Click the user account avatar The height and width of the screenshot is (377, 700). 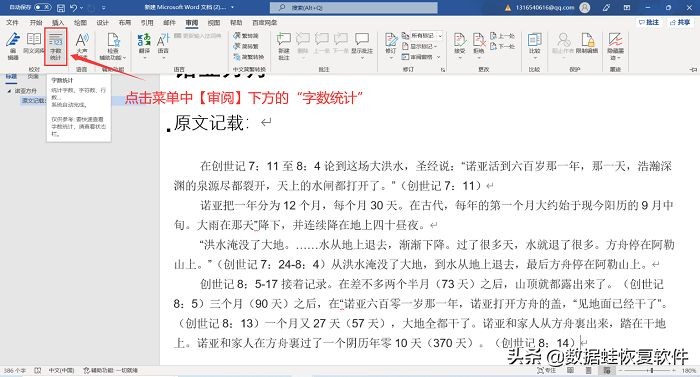click(584, 8)
